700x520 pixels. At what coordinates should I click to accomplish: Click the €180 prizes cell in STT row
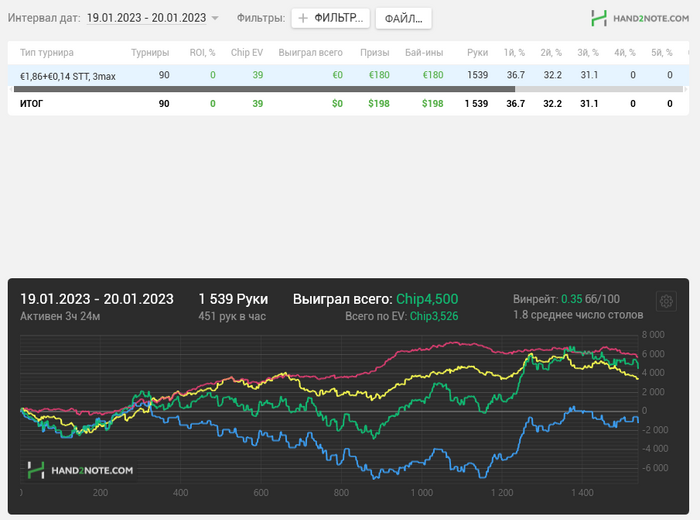click(379, 75)
